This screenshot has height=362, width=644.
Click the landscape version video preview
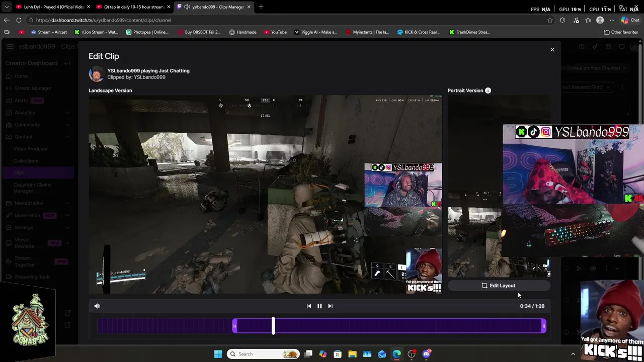pos(265,195)
